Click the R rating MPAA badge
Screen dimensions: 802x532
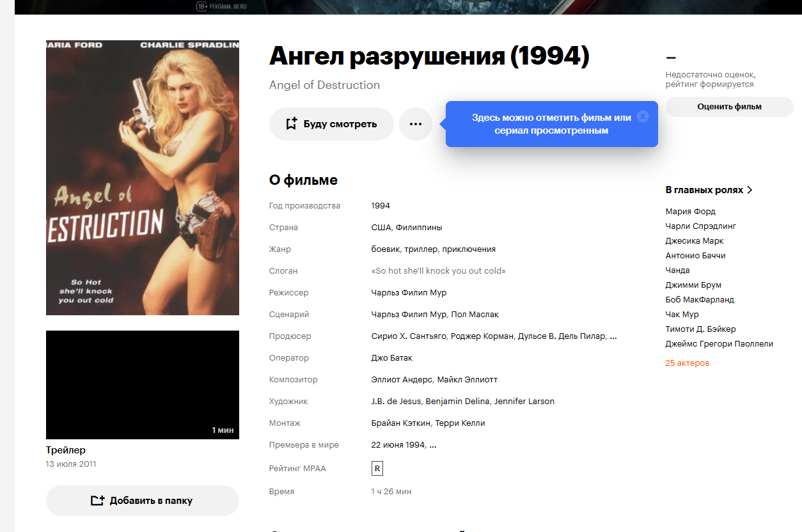pyautogui.click(x=377, y=469)
